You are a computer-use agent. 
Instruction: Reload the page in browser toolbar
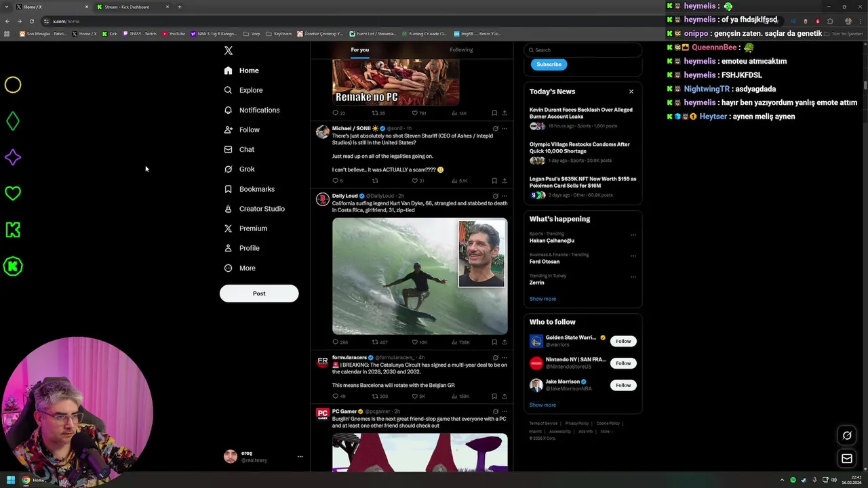pos(31,21)
